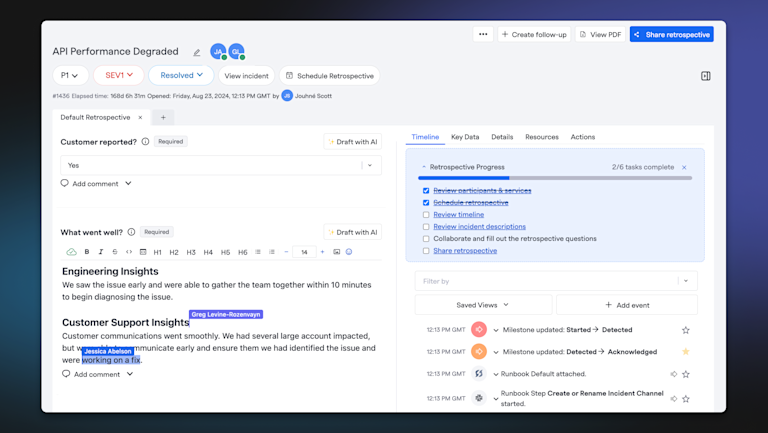The width and height of the screenshot is (768, 433).
Task: Apply H5 heading style
Action: [x=225, y=252]
